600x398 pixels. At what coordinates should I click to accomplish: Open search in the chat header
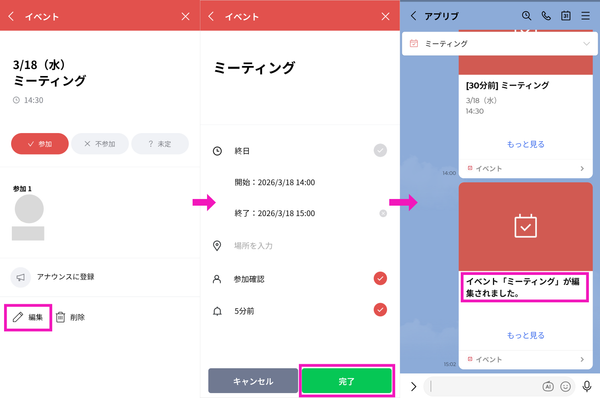point(527,16)
